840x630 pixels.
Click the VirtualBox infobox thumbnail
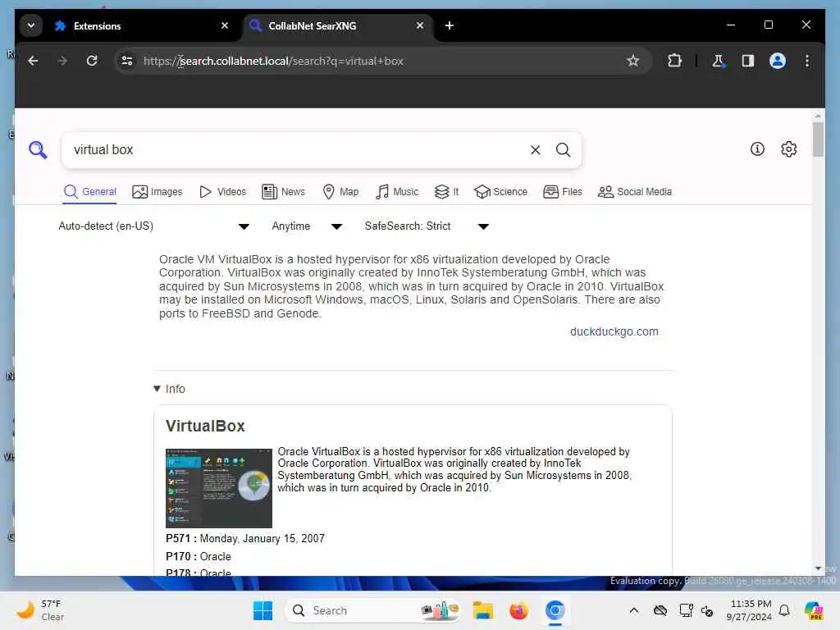pyautogui.click(x=218, y=488)
